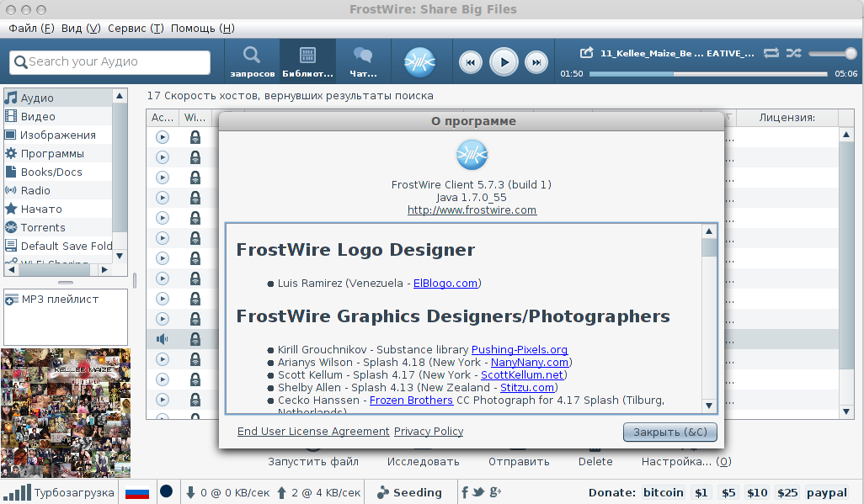This screenshot has height=504, width=864.
Task: Open the Stitzu.com link
Action: (x=527, y=388)
